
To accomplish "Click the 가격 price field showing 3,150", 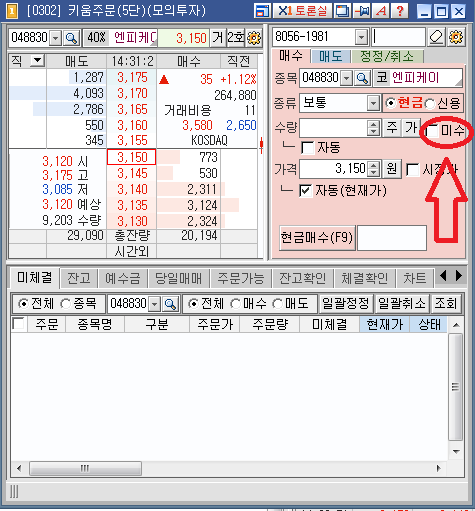I will tap(333, 169).
